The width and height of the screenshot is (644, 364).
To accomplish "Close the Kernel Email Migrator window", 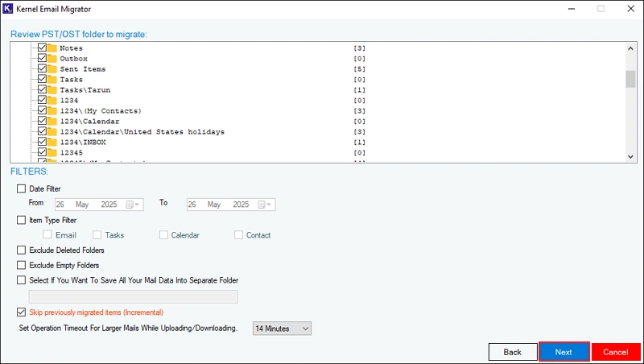I will (x=631, y=9).
